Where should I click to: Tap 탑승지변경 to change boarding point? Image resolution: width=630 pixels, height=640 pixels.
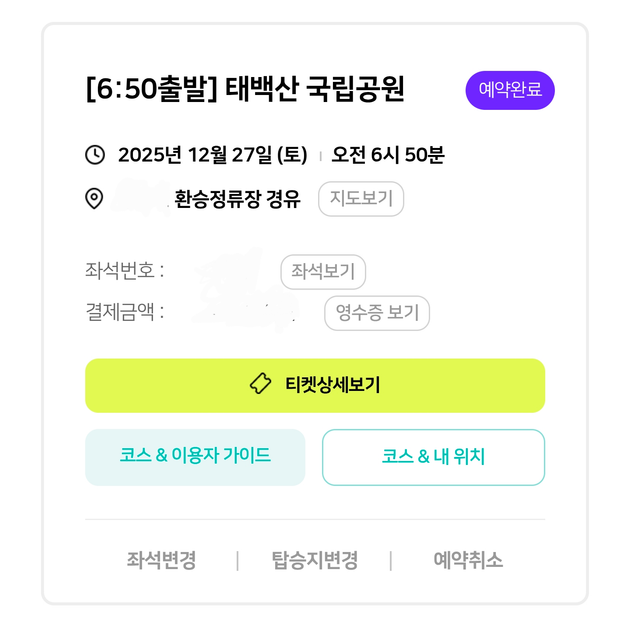[314, 560]
